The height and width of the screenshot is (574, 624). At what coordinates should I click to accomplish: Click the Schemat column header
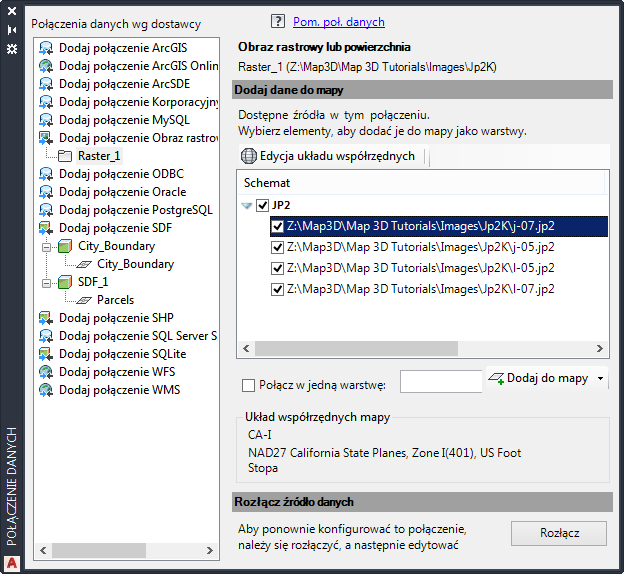point(422,183)
